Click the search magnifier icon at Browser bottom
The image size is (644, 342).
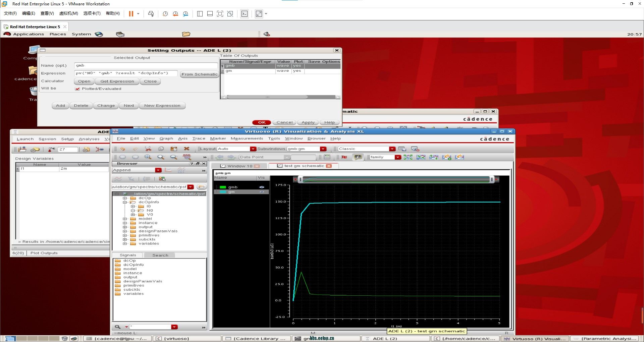(x=117, y=327)
